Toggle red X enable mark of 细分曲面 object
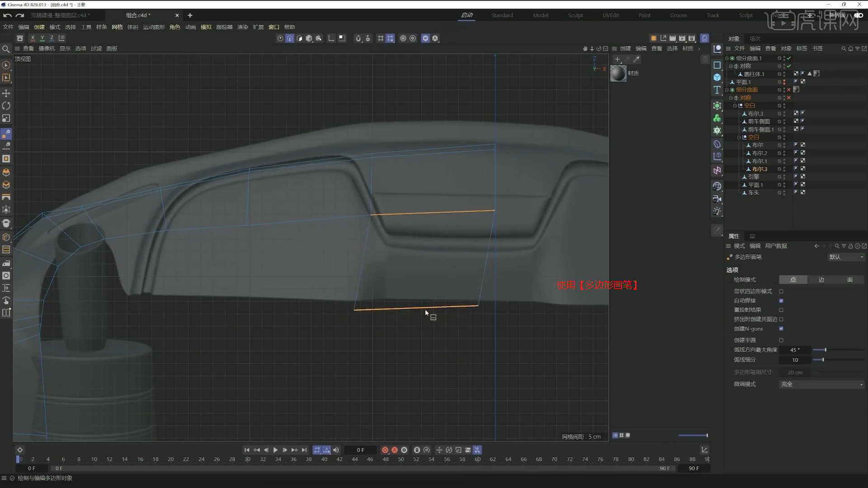This screenshot has height=488, width=868. 789,90
